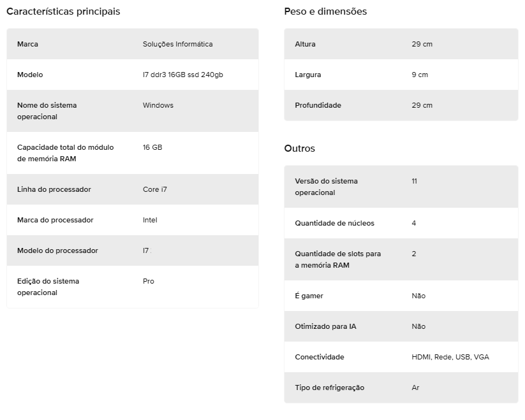
Task: Click the 'Peso e dimensões' heading
Action: point(325,11)
